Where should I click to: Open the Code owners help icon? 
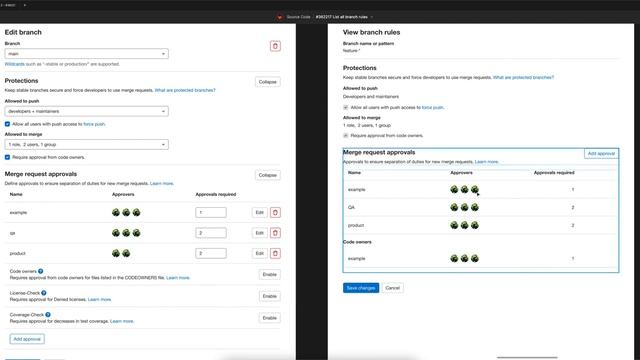[40, 271]
